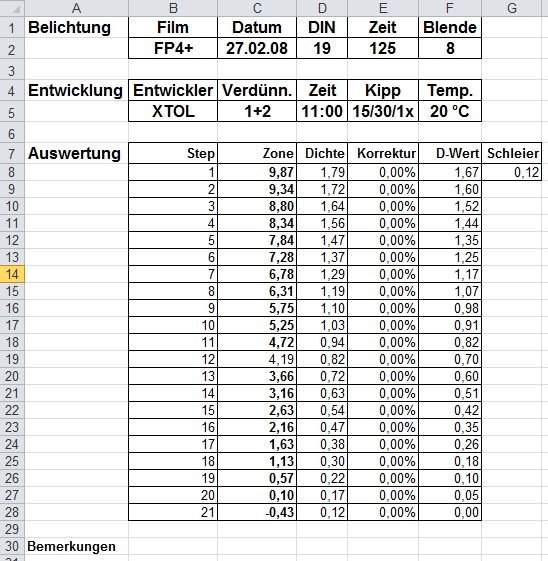Select Zone value 4,19
This screenshot has width=548, height=561.
pyautogui.click(x=257, y=359)
